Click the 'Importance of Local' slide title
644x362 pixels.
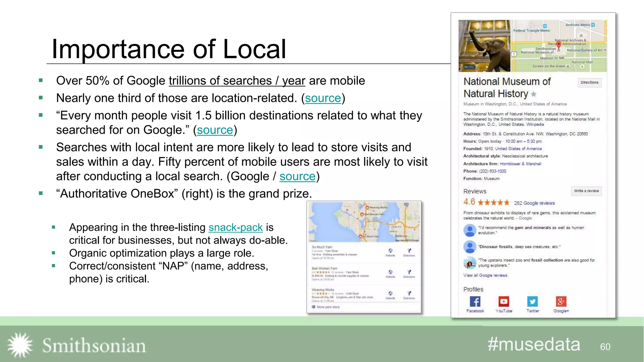tap(169, 49)
